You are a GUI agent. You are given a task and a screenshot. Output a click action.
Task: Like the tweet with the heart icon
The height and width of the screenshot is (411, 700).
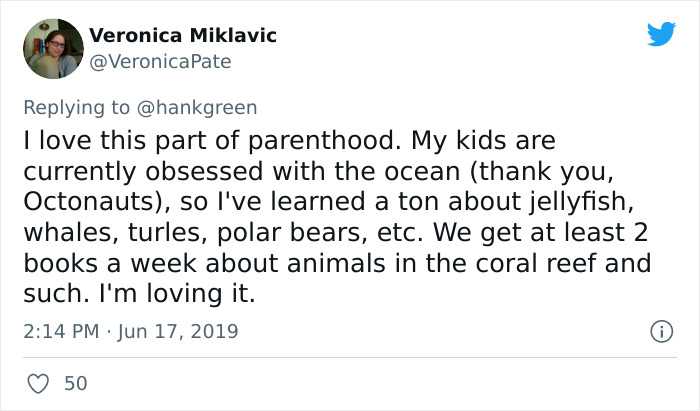click(38, 383)
